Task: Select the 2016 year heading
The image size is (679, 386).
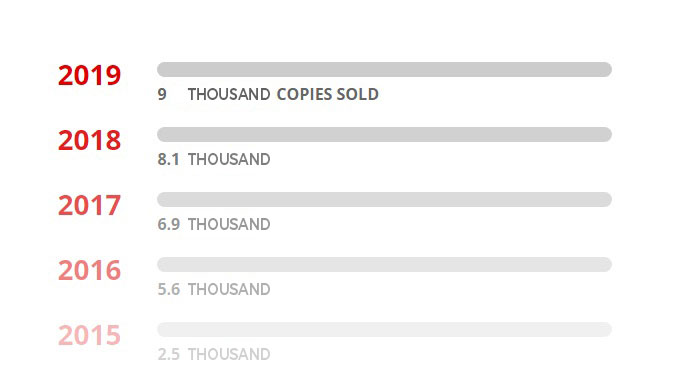Action: (x=89, y=270)
